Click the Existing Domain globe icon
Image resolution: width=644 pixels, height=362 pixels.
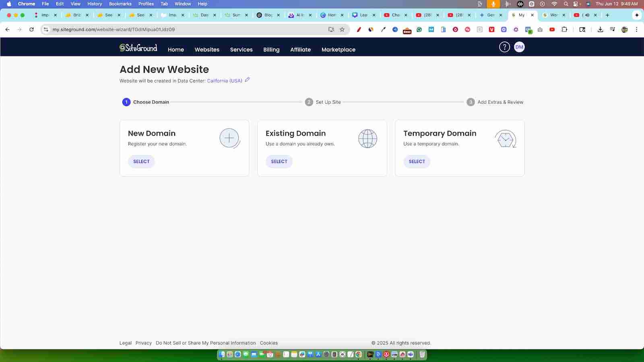pos(367,139)
